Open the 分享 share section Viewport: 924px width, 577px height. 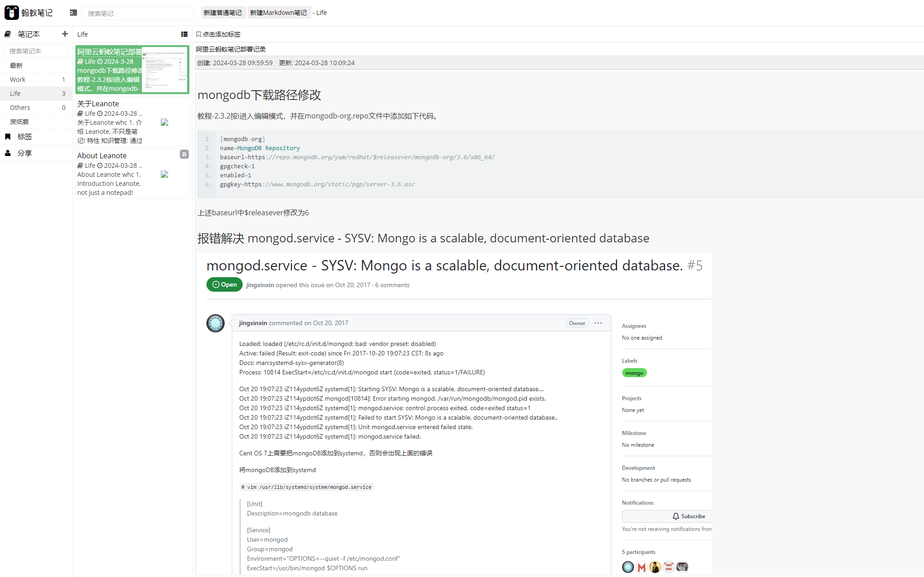point(24,153)
